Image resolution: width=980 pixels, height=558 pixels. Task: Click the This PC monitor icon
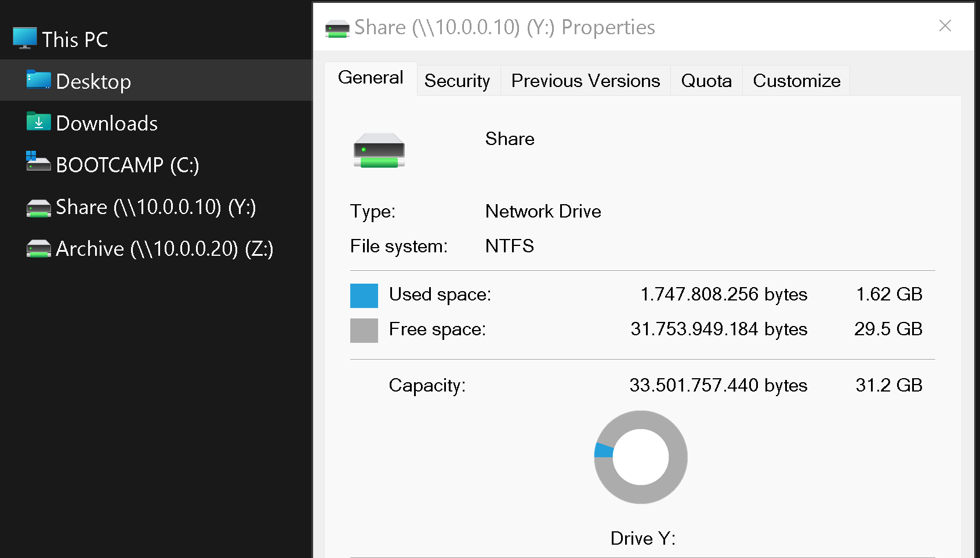[x=25, y=38]
